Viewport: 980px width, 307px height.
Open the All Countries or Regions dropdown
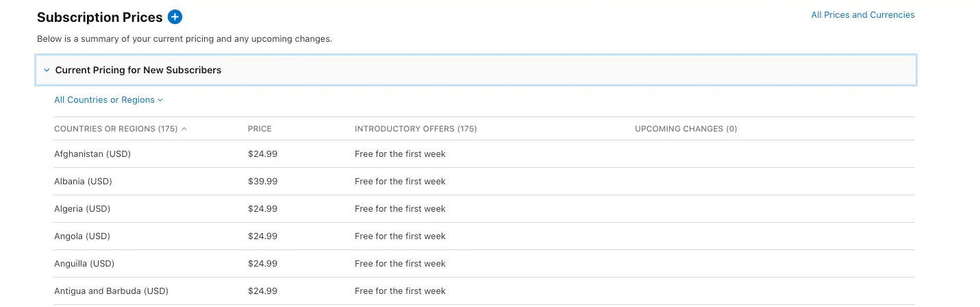click(x=108, y=100)
